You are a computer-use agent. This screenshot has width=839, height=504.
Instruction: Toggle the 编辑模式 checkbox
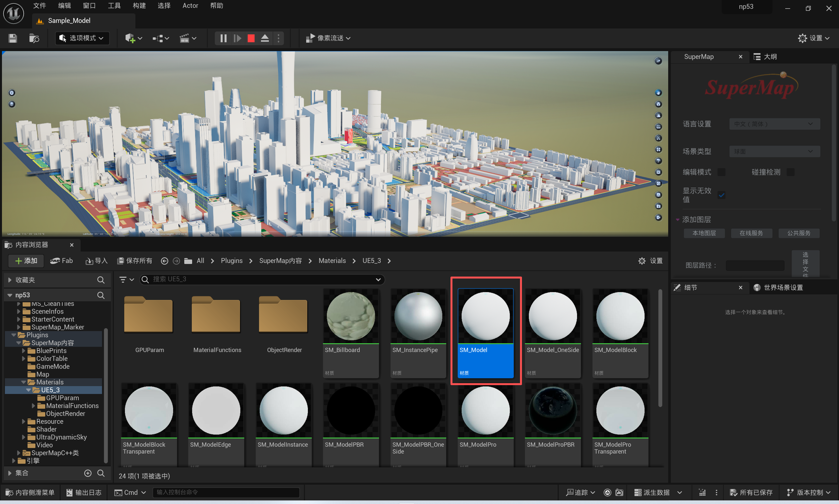point(721,172)
